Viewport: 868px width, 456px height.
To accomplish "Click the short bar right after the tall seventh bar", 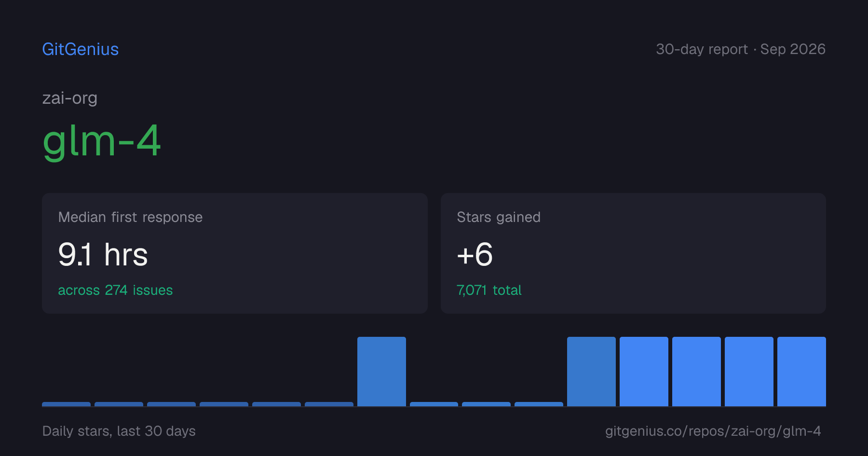I will point(434,404).
